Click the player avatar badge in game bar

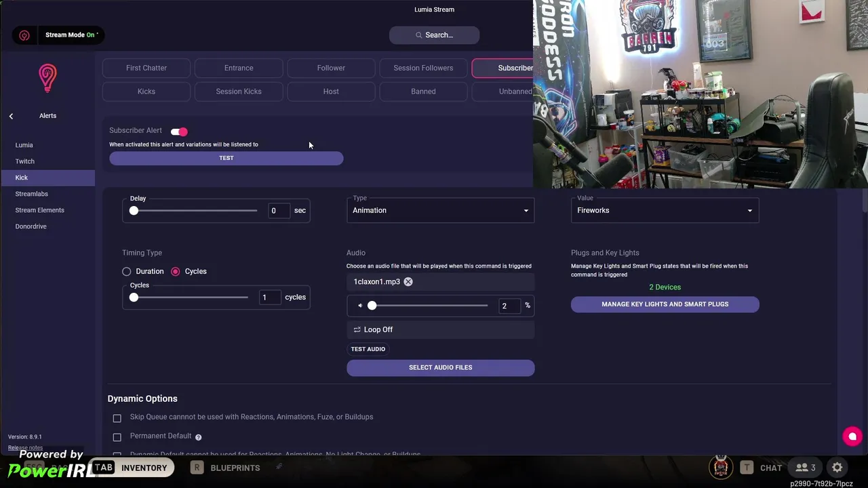tap(721, 467)
